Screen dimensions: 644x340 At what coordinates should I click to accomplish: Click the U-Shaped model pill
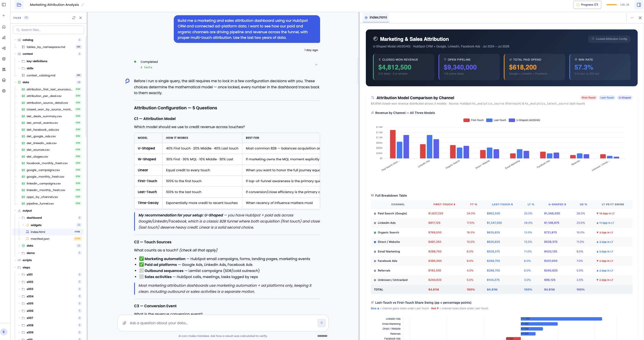coord(625,98)
